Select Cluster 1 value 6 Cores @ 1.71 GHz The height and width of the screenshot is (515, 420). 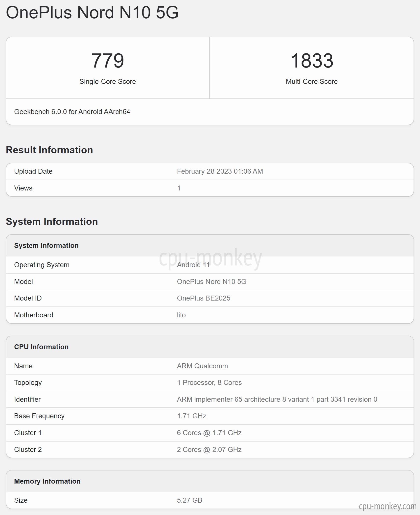pos(209,433)
